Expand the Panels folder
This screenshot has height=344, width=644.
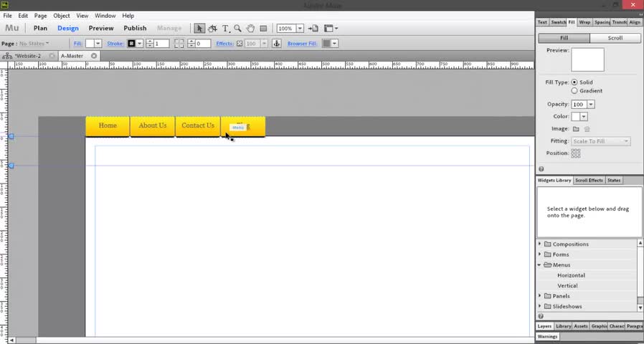(x=540, y=295)
